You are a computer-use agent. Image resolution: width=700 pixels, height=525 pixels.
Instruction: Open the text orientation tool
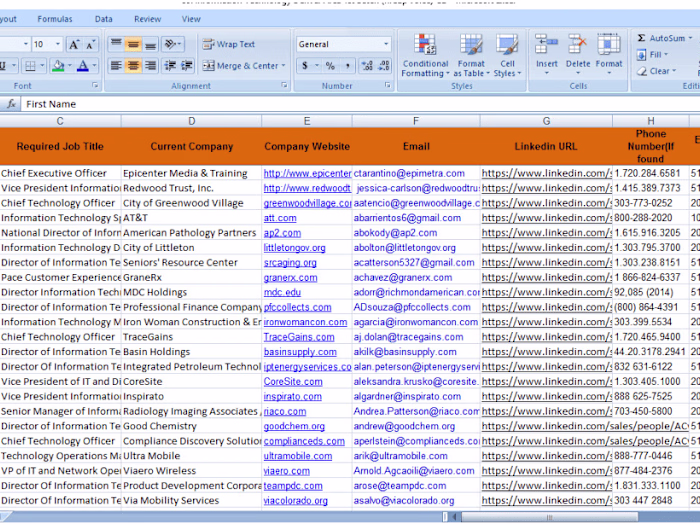[173, 44]
